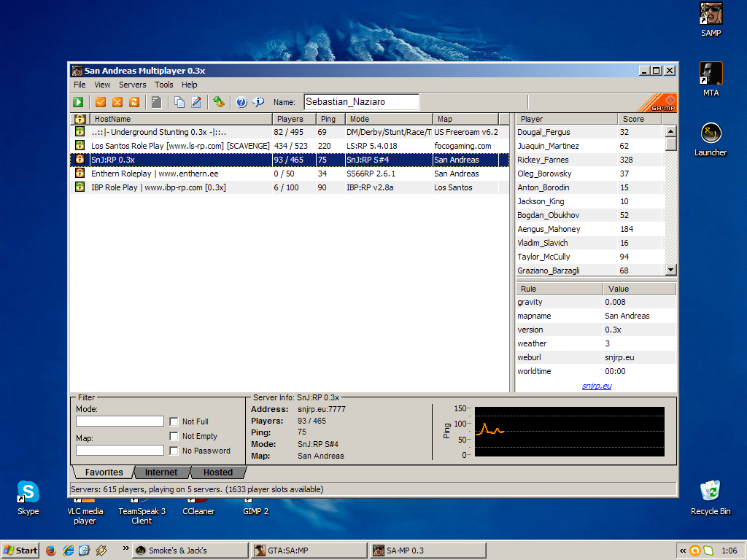This screenshot has height=560, width=747.
Task: Click the Windows Start button
Action: [x=20, y=551]
